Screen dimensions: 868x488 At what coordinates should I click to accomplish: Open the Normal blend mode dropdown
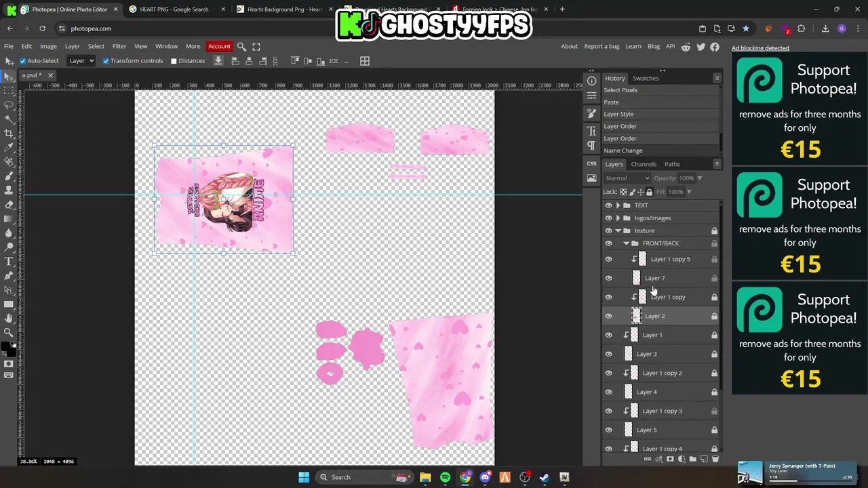(x=626, y=178)
